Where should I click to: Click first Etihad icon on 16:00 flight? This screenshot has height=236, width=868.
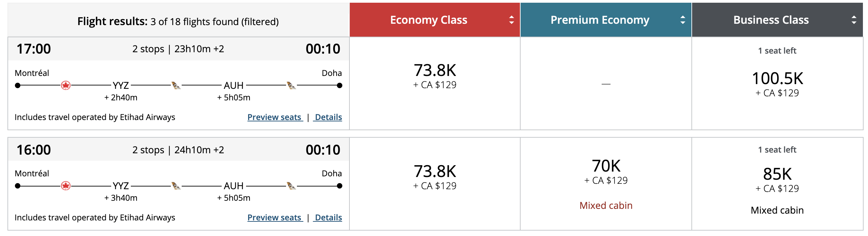176,186
